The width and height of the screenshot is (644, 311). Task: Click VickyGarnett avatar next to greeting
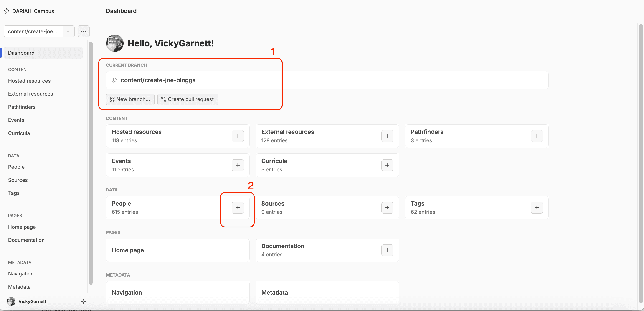point(115,43)
